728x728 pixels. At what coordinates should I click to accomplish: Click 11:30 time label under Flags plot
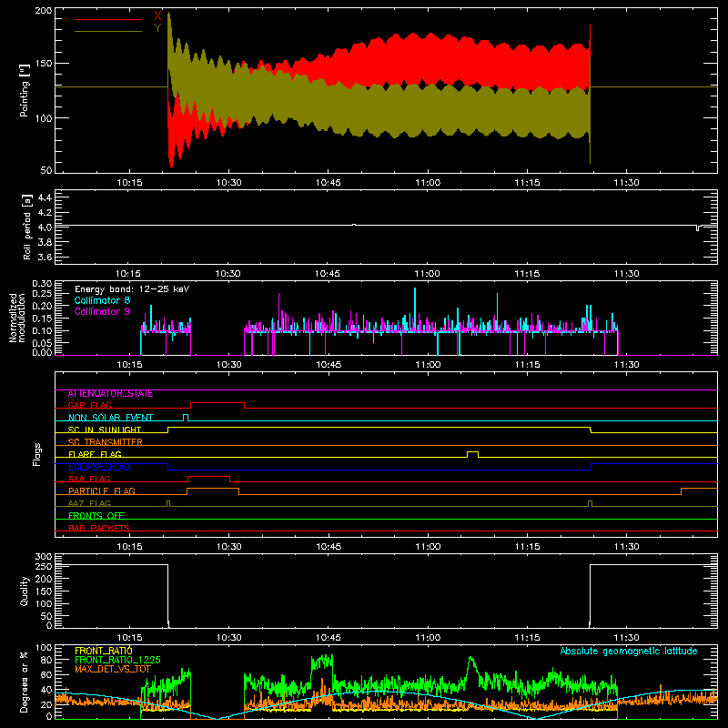[626, 547]
